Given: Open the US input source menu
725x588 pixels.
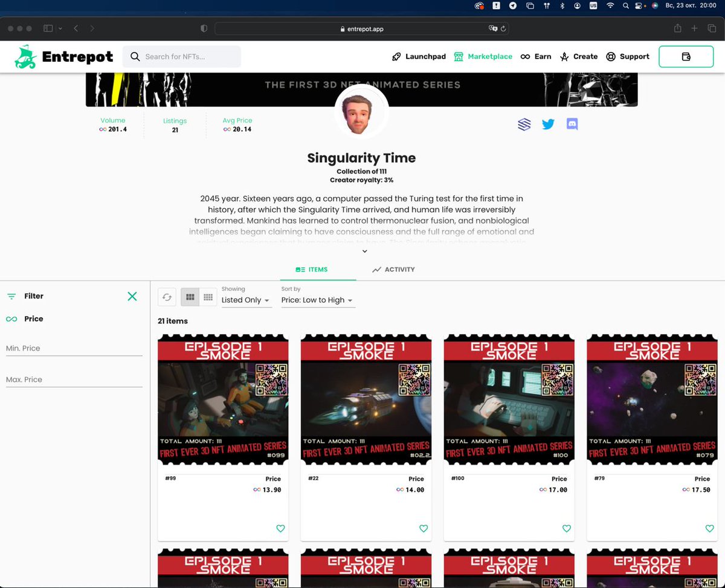Looking at the screenshot, I should click(x=593, y=5).
